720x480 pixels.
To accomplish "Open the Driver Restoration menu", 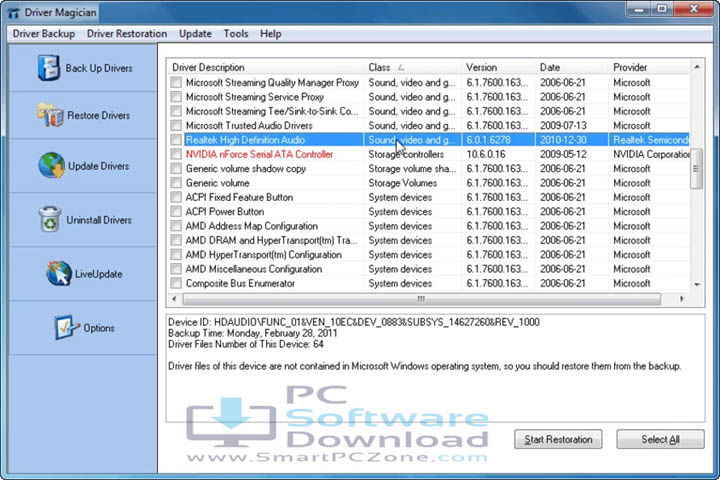I will click(x=127, y=34).
